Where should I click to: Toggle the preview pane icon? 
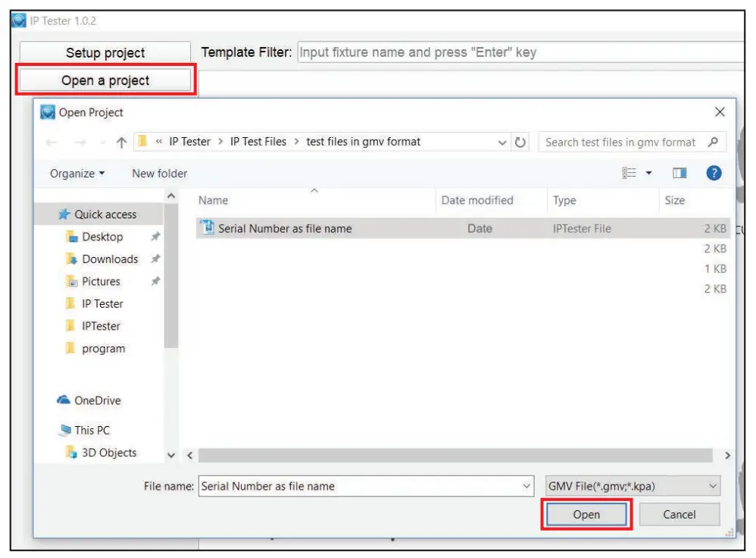click(x=680, y=173)
